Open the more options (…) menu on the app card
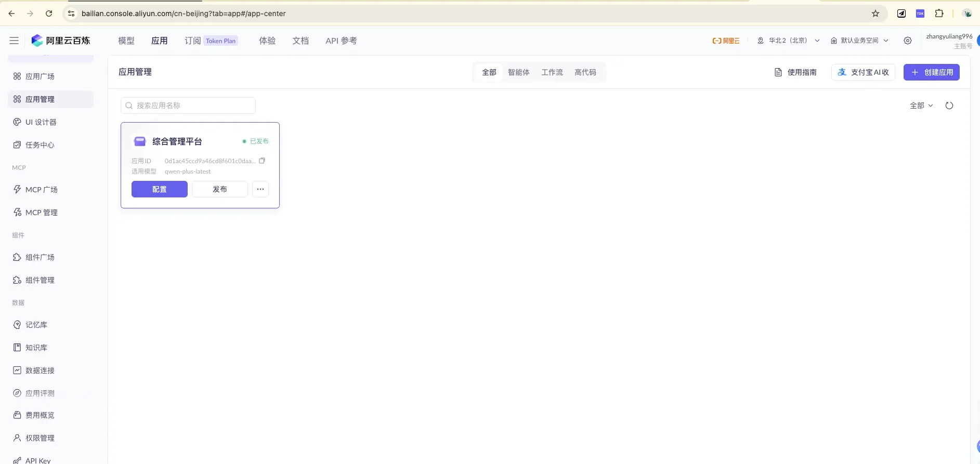The width and height of the screenshot is (980, 464). point(260,189)
